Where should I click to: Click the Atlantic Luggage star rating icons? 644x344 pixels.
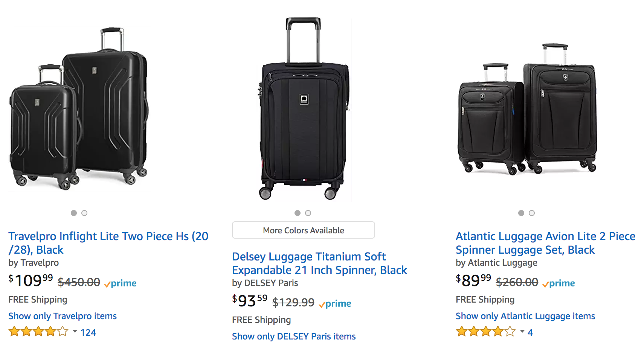click(485, 332)
